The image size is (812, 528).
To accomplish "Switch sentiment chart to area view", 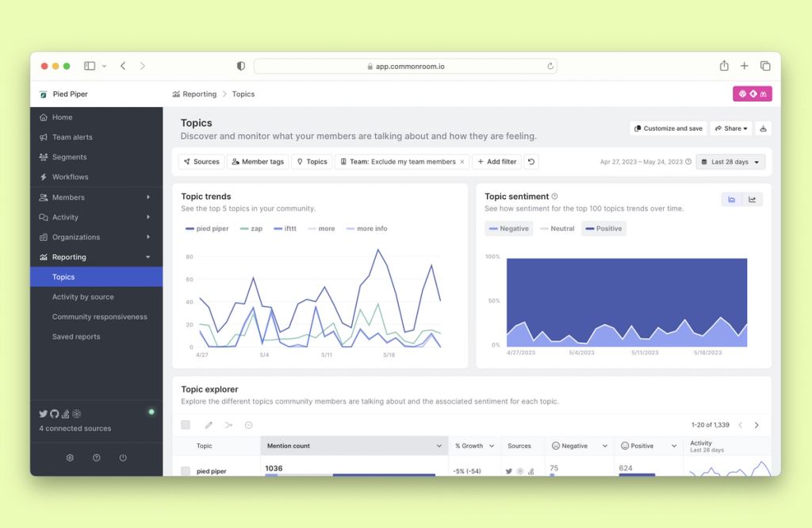I will point(732,199).
